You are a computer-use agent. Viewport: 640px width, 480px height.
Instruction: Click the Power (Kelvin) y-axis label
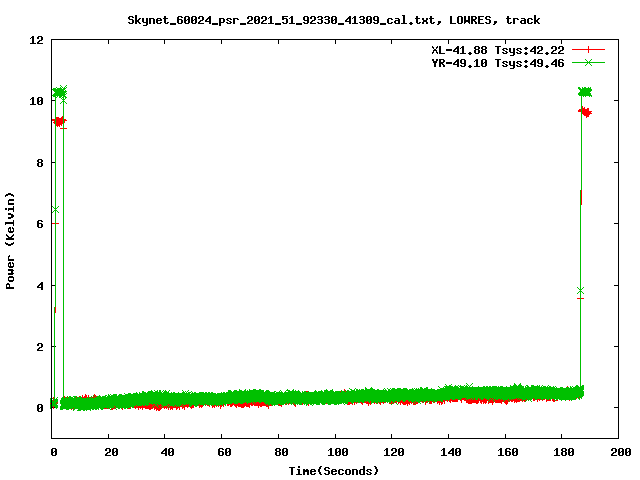[x=11, y=239]
